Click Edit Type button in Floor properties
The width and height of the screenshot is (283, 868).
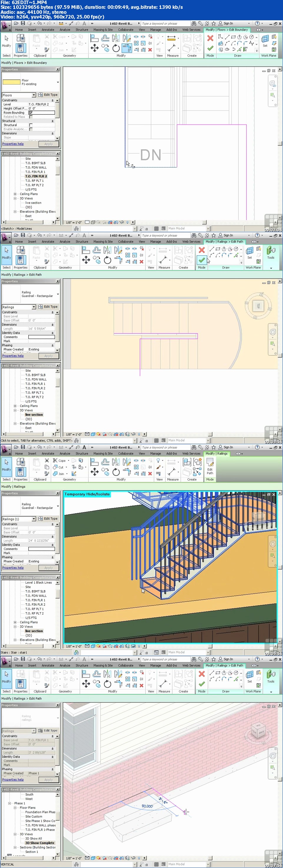(48, 95)
